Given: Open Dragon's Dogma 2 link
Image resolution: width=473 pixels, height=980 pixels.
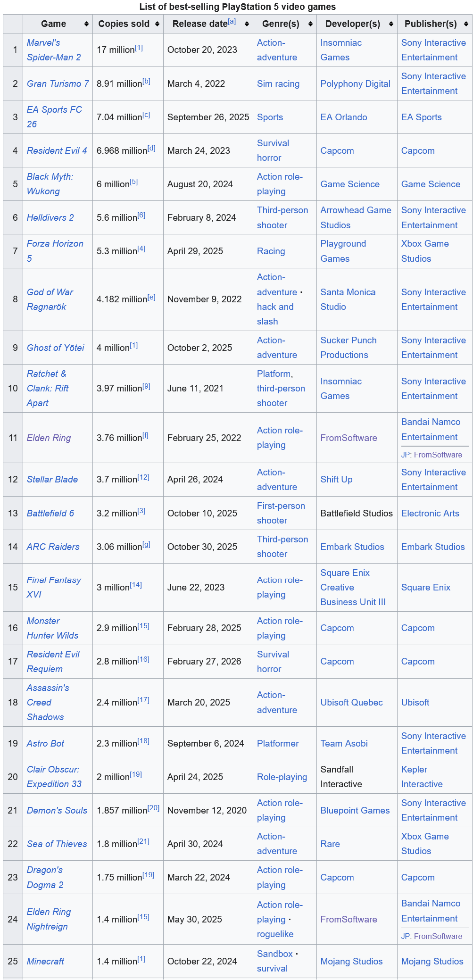Looking at the screenshot, I should pos(45,877).
